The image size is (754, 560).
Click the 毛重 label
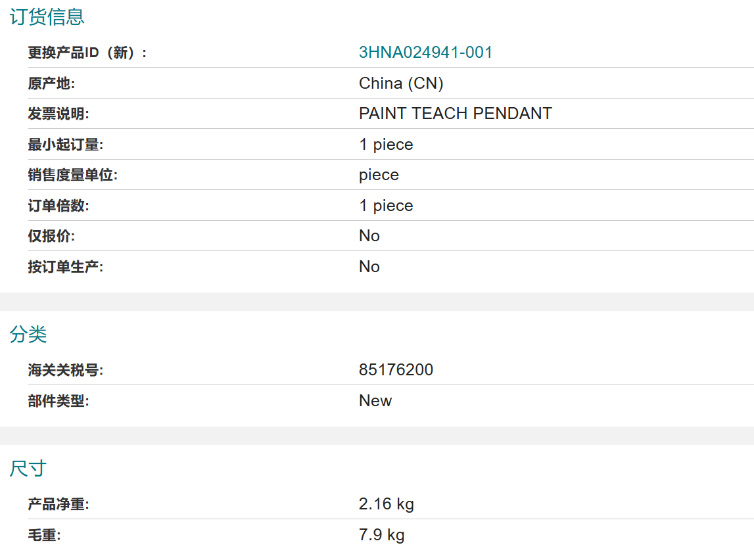point(44,535)
